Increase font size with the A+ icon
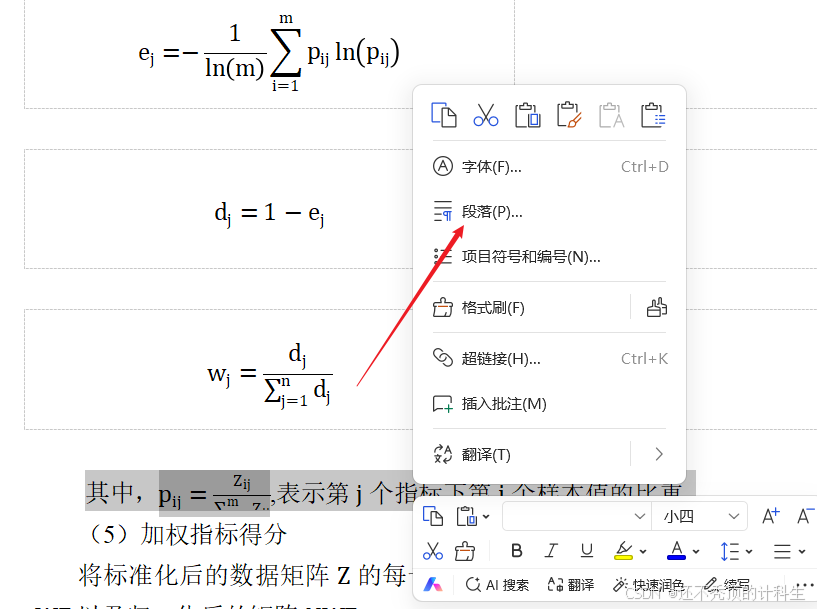The width and height of the screenshot is (817, 609). pyautogui.click(x=771, y=516)
